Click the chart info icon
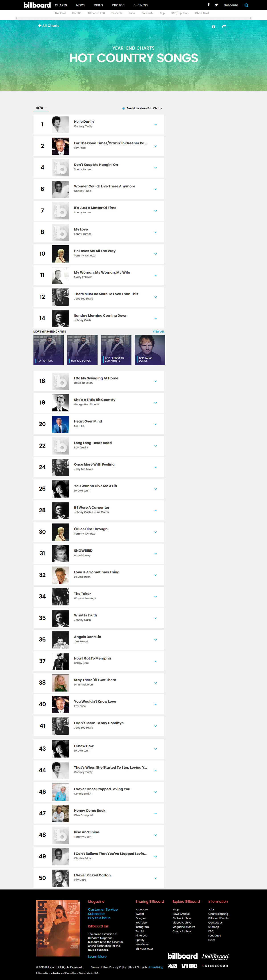The image size is (267, 980). (x=213, y=27)
